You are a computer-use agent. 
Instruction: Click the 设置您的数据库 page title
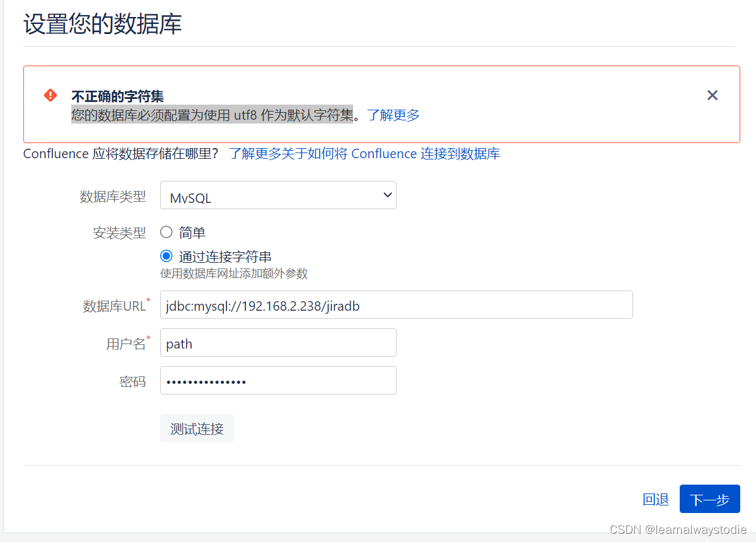pos(103,24)
